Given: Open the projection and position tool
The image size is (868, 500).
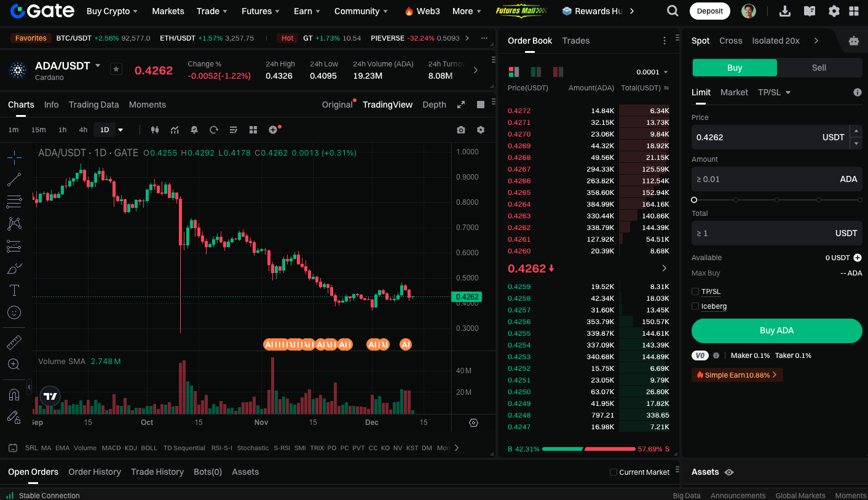Looking at the screenshot, I should 14,246.
